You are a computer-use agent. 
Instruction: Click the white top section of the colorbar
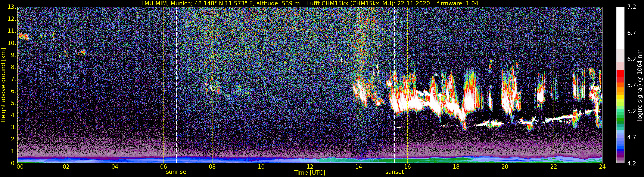(620, 28)
